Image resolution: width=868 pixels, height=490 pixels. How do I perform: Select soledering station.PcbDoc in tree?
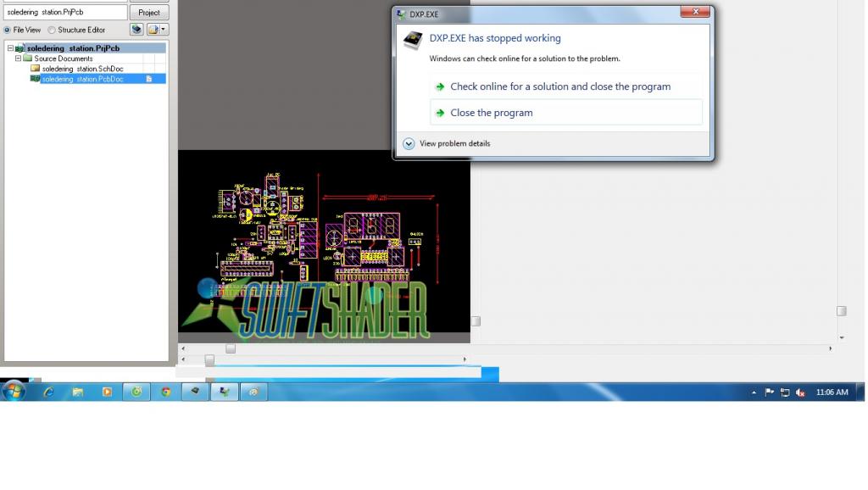click(82, 79)
